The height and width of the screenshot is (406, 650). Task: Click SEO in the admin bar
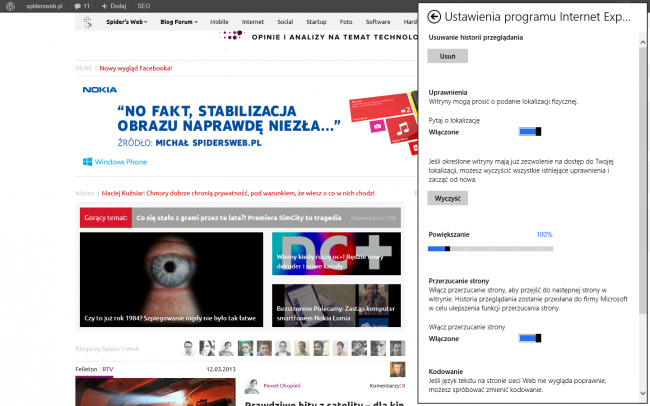point(144,6)
